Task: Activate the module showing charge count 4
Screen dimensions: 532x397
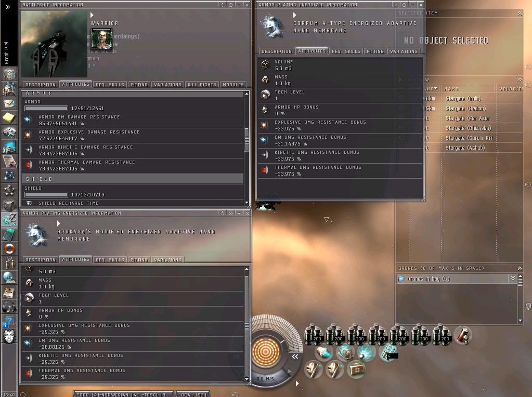Action: (x=388, y=352)
